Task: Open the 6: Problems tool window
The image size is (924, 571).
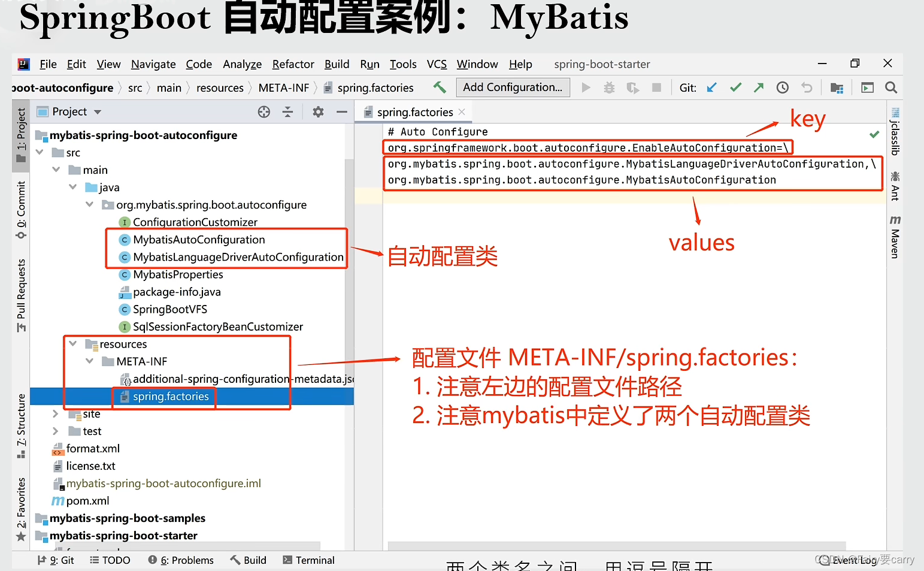Action: [181, 560]
